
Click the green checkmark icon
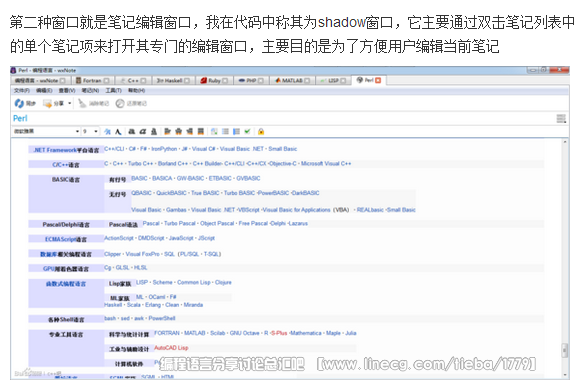(247, 131)
